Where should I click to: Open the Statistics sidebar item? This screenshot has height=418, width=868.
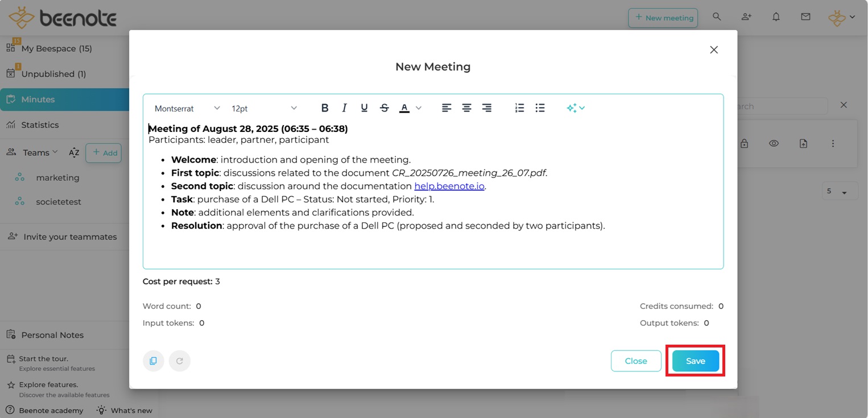[40, 125]
